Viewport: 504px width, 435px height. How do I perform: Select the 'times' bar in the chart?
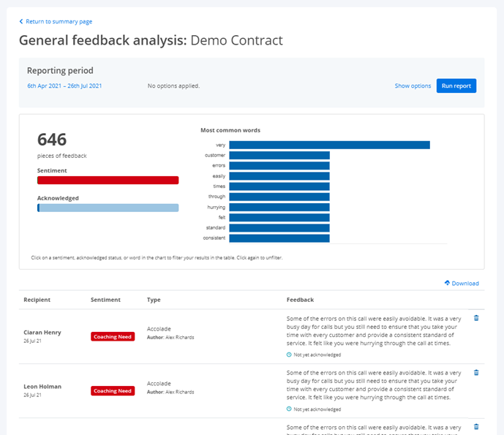pyautogui.click(x=279, y=186)
